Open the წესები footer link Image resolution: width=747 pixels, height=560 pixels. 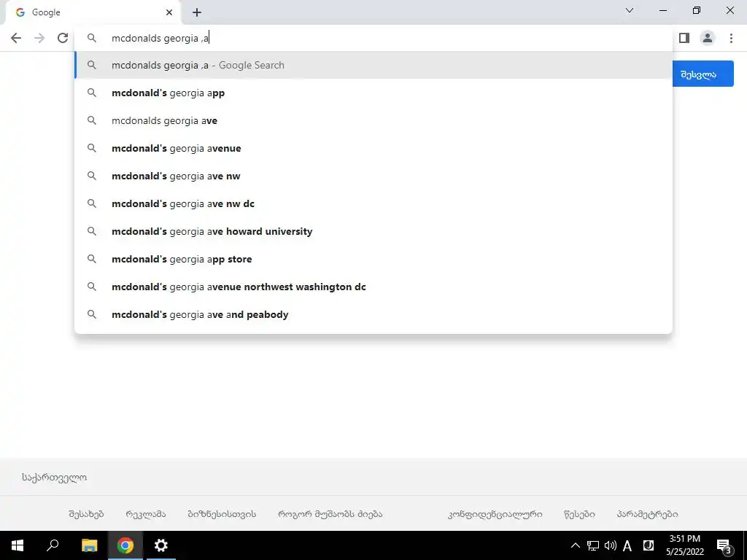click(x=579, y=514)
